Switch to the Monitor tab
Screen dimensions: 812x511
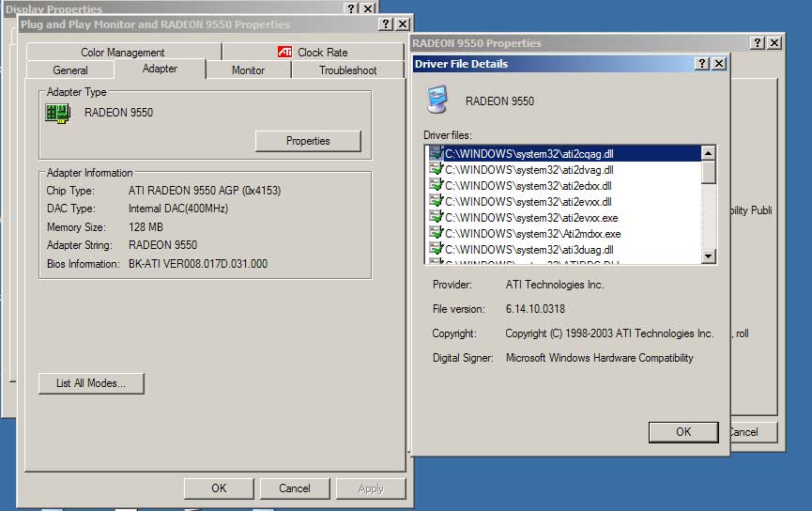pyautogui.click(x=248, y=70)
